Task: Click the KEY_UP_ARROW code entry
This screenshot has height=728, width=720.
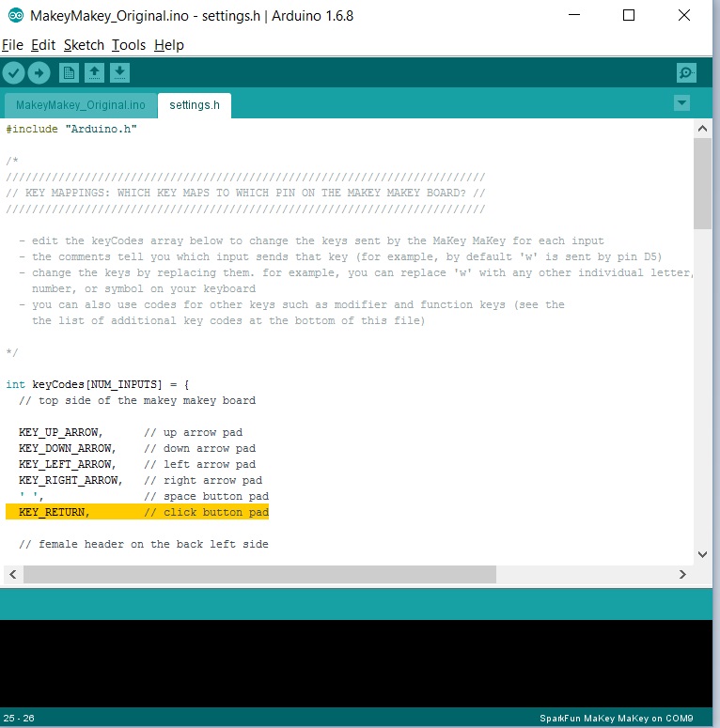Action: pos(60,432)
